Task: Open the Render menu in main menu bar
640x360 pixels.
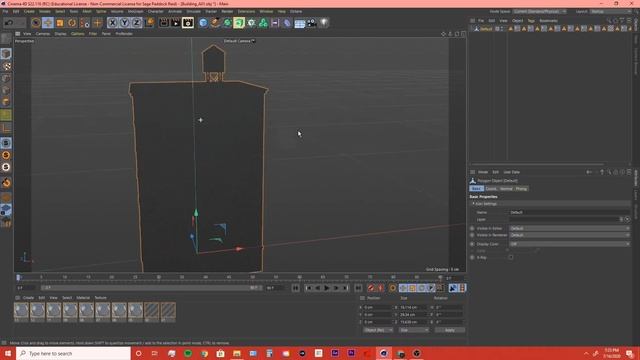Action: (227, 11)
